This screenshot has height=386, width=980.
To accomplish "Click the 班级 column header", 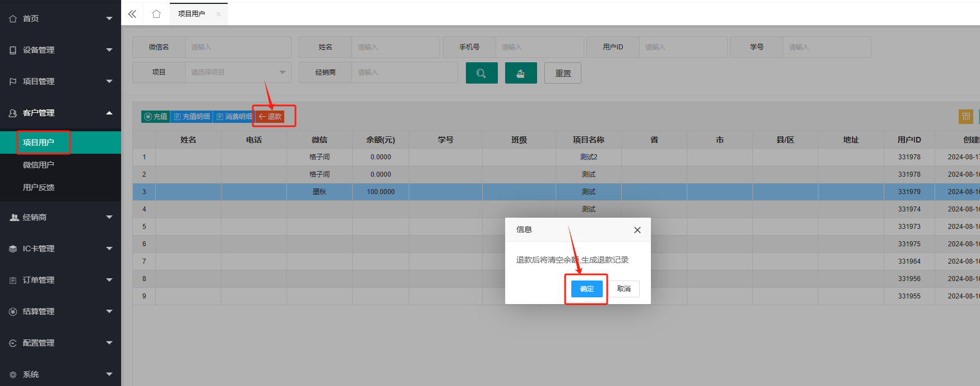I will (519, 140).
